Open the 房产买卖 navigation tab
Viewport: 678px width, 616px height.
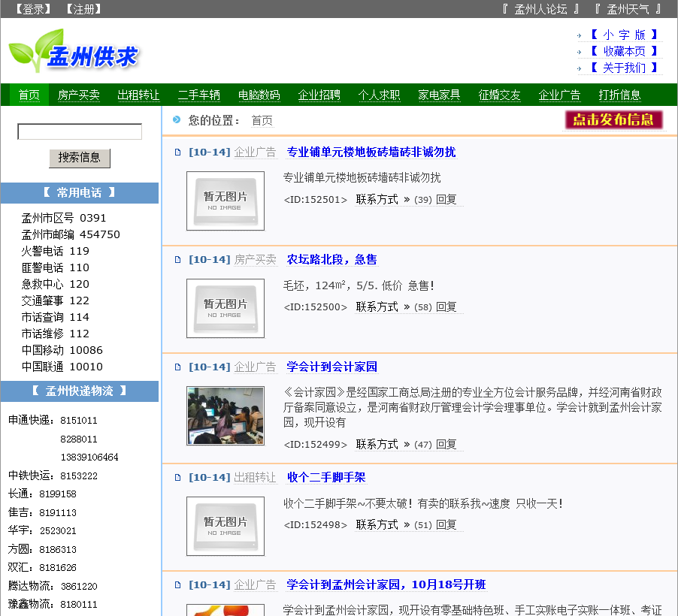79,95
